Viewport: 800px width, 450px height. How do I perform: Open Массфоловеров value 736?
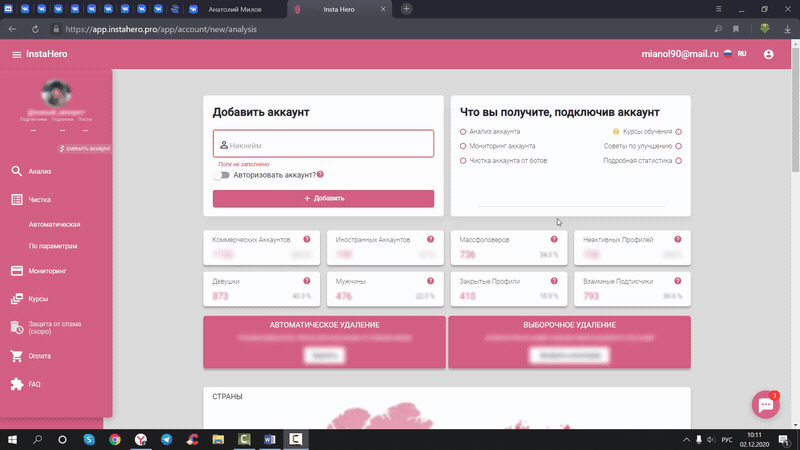(x=467, y=254)
